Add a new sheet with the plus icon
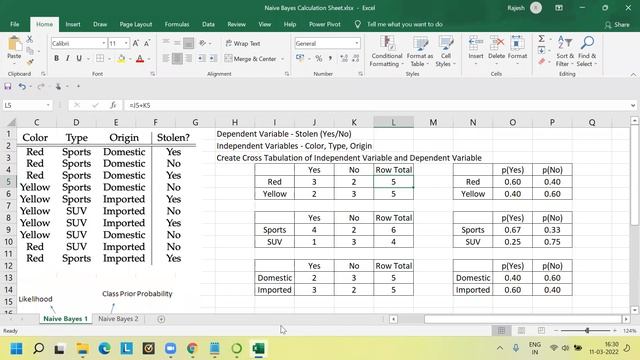The height and width of the screenshot is (360, 640). [161, 319]
